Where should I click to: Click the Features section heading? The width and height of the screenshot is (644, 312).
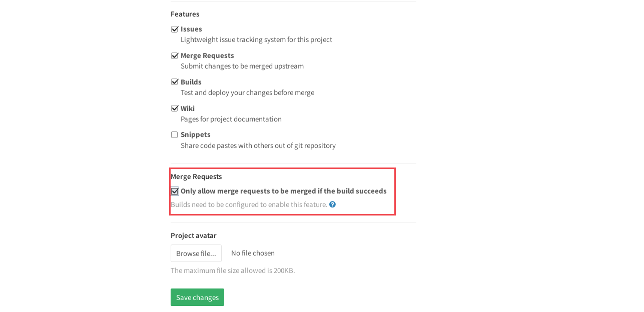[185, 14]
